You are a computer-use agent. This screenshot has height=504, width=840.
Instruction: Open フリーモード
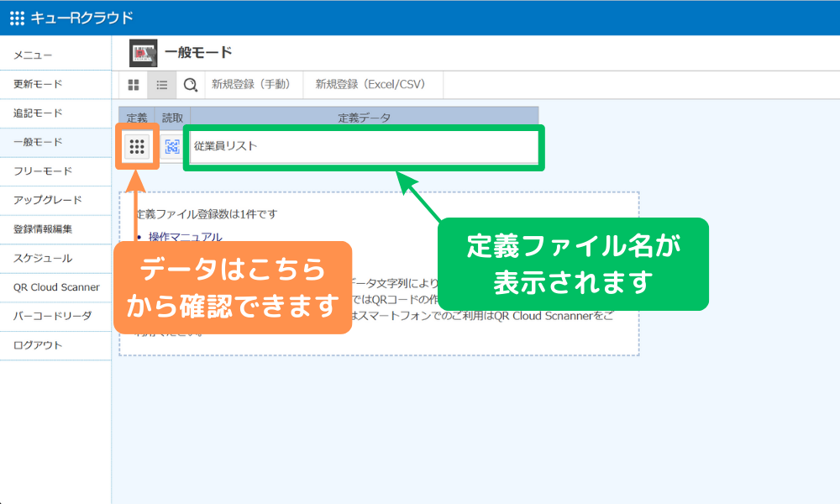click(55, 171)
